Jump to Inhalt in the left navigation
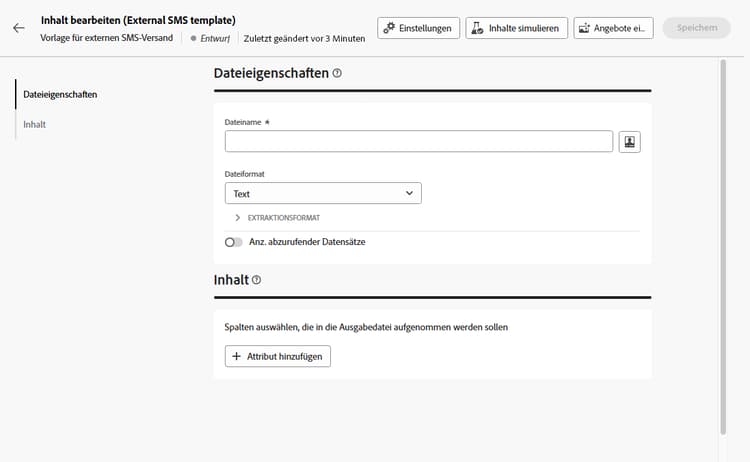Viewport: 750px width, 462px height. (x=34, y=124)
